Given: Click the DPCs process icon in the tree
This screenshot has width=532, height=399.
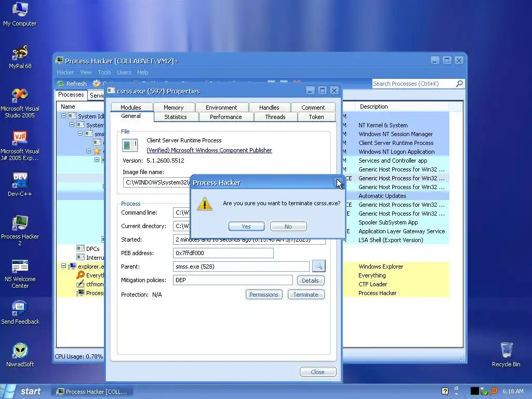Looking at the screenshot, I should (81, 249).
